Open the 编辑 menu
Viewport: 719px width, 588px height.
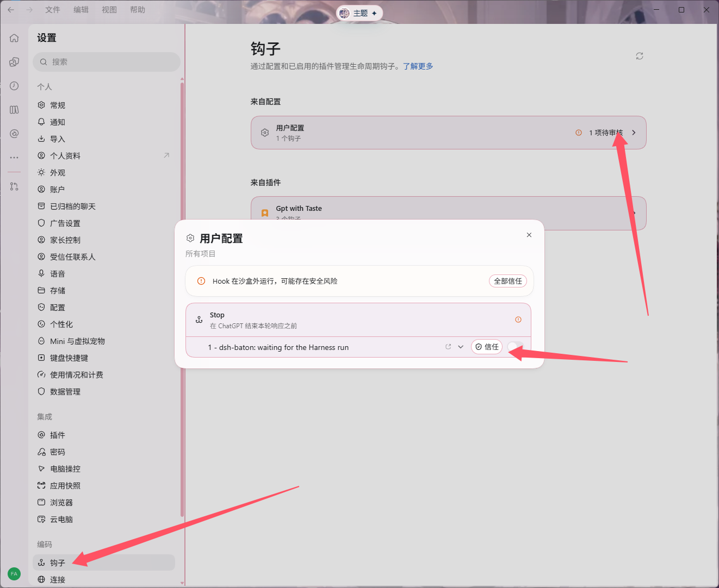(81, 10)
